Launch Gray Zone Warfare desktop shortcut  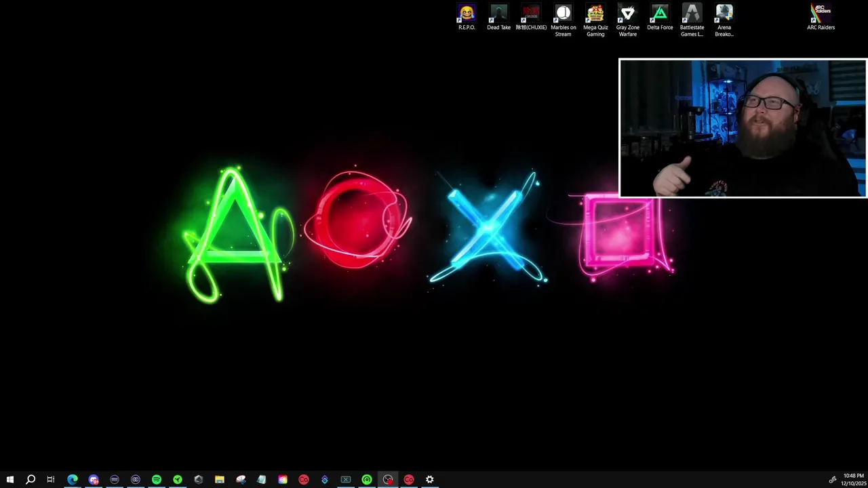[628, 20]
